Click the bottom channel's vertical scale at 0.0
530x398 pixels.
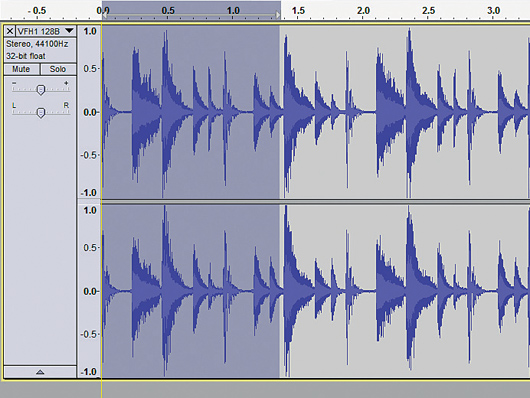point(90,291)
